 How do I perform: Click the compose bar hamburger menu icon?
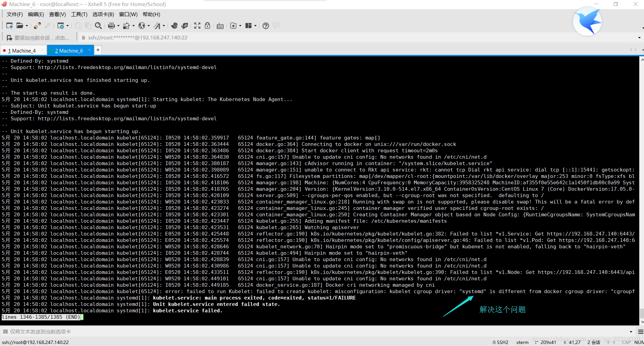tap(640, 332)
